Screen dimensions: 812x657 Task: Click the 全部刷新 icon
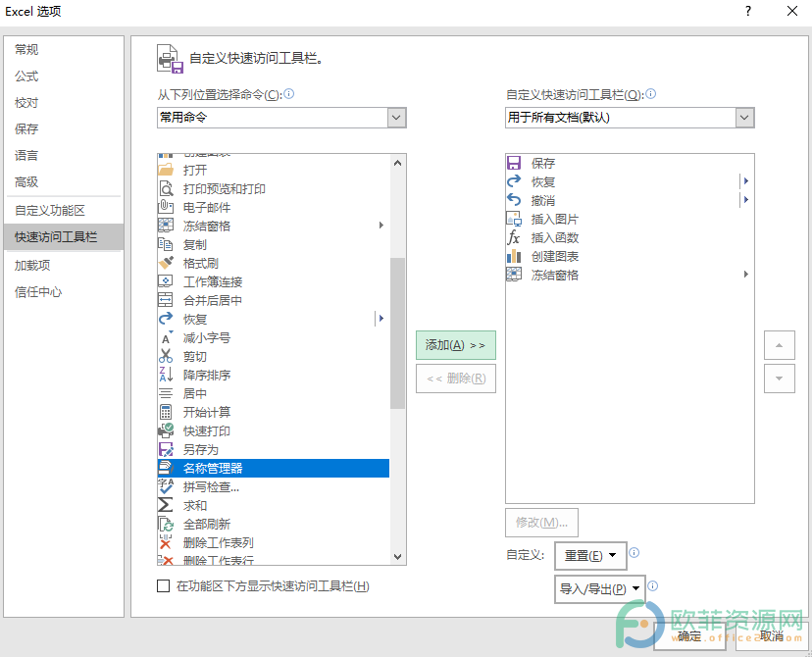[x=166, y=524]
